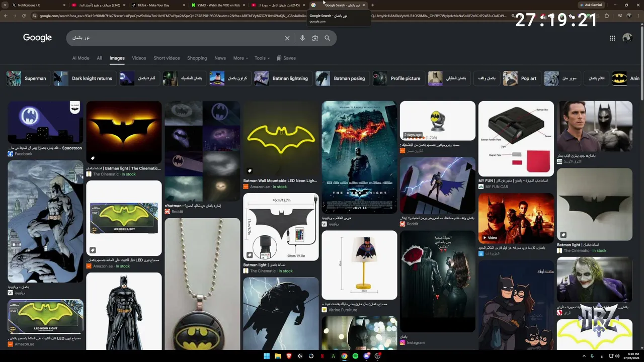Open the Short videos tab
Screen dimensions: 644x362
[x=167, y=58]
